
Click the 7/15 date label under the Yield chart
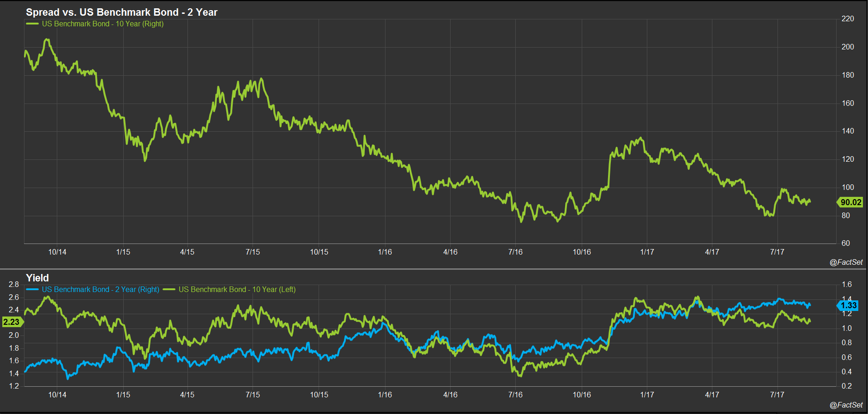pos(253,395)
